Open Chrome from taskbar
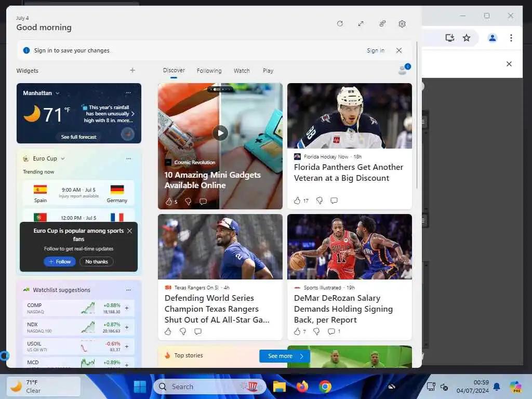The height and width of the screenshot is (399, 532). 325,387
